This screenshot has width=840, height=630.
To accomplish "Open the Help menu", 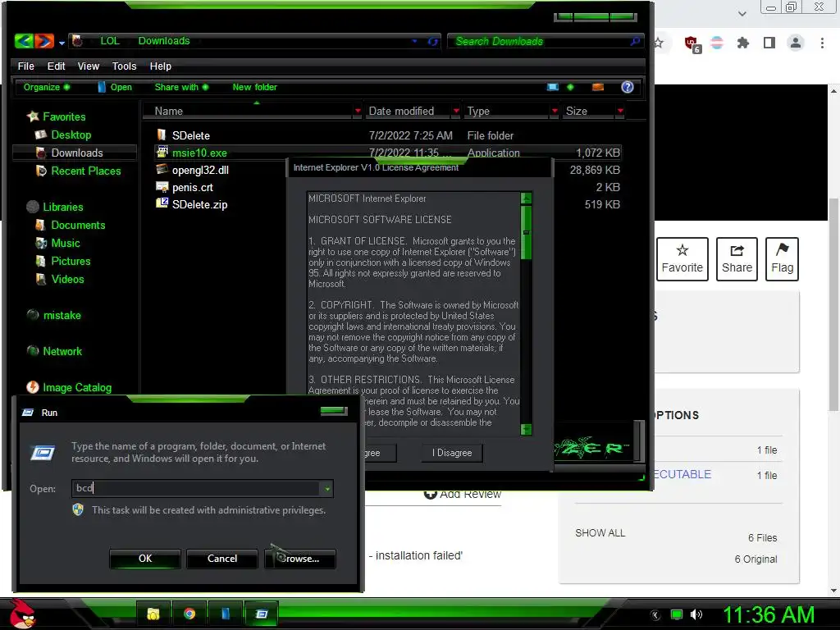I will click(160, 66).
